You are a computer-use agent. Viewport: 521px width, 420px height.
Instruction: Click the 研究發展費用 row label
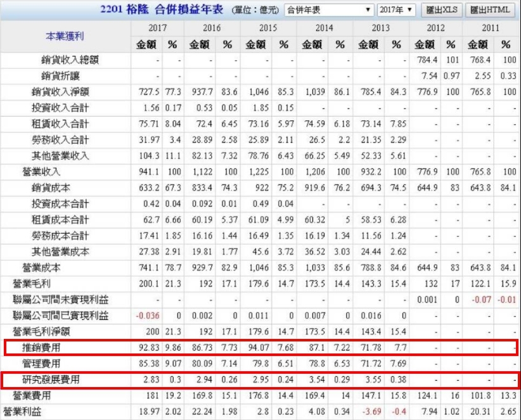[51, 379]
